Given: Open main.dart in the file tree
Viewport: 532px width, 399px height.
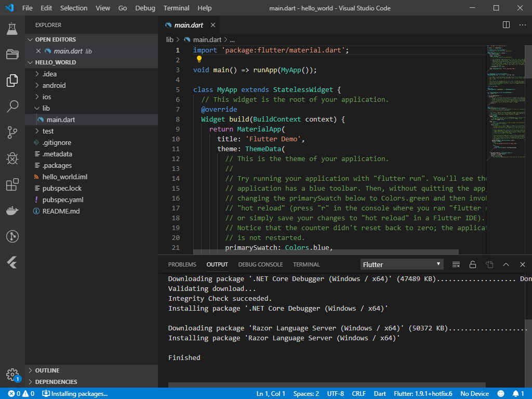Looking at the screenshot, I should point(91,119).
